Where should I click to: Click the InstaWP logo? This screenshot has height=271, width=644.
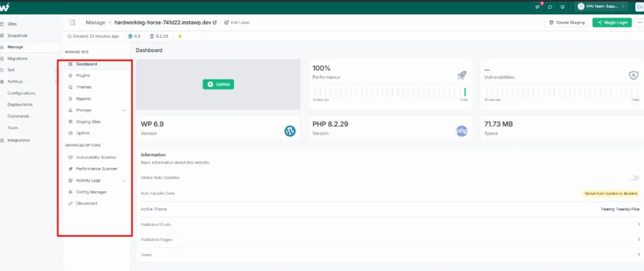coord(4,7)
